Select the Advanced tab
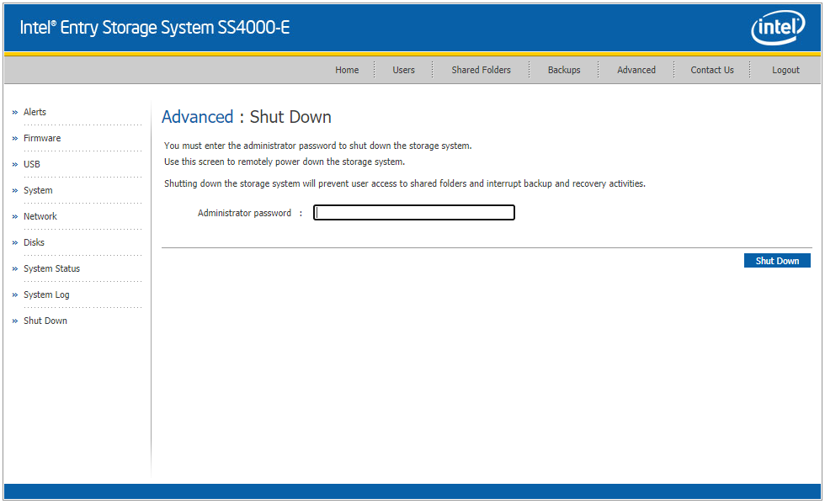825x504 pixels. [636, 70]
